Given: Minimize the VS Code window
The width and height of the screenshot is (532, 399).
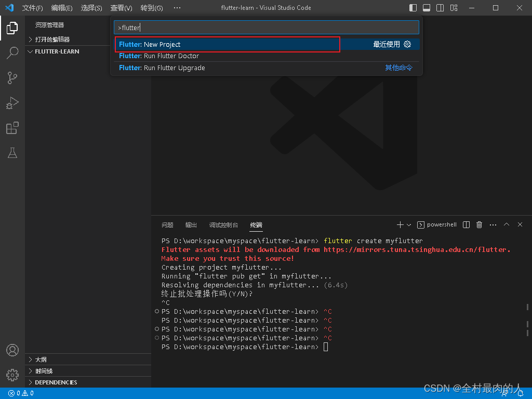Looking at the screenshot, I should point(472,8).
